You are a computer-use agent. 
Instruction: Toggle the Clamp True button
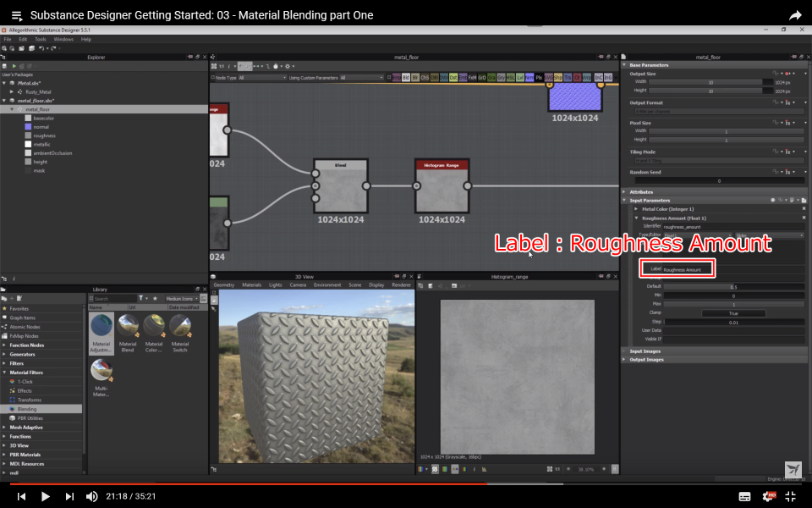coord(733,313)
